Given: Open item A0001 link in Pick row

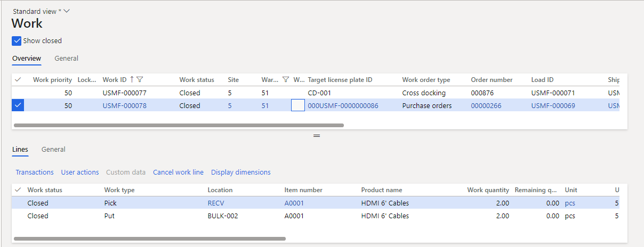Looking at the screenshot, I should pos(294,203).
